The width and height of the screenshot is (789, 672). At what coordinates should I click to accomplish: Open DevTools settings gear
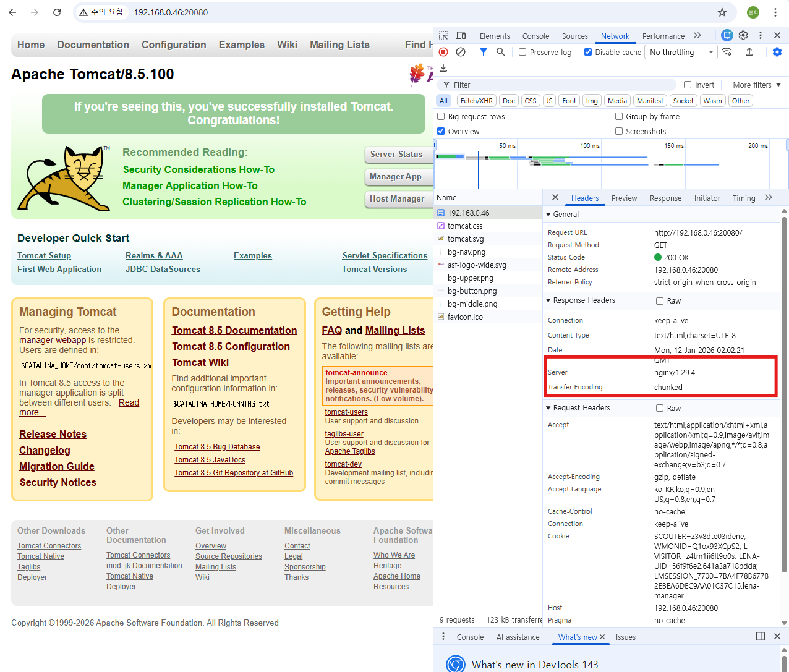tap(743, 35)
